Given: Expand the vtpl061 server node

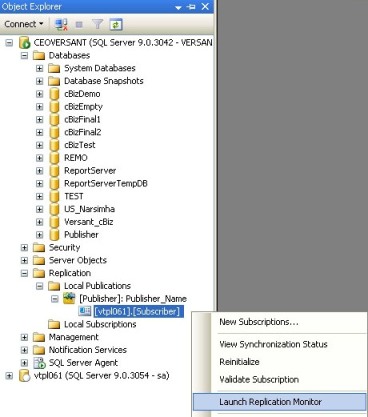Looking at the screenshot, I should click(x=9, y=376).
